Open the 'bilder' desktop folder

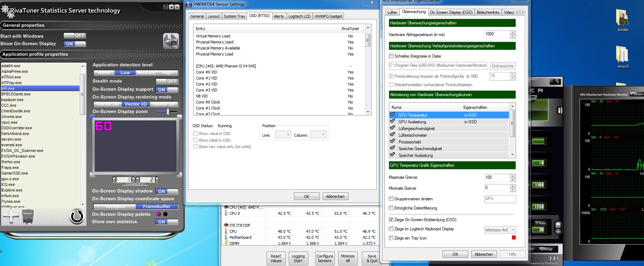coord(623,20)
